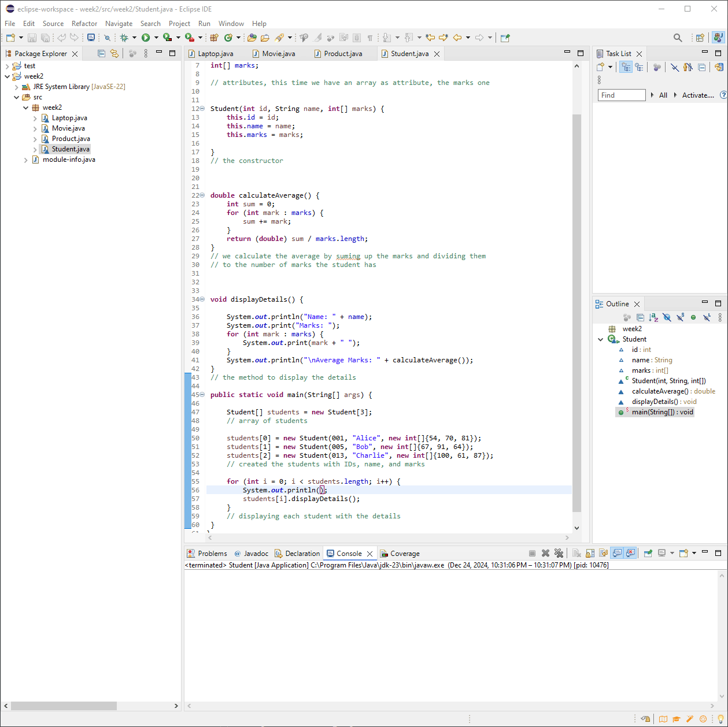Remove all terminated launches in Console
Viewport: 728px width, 727px height.
(x=559, y=553)
